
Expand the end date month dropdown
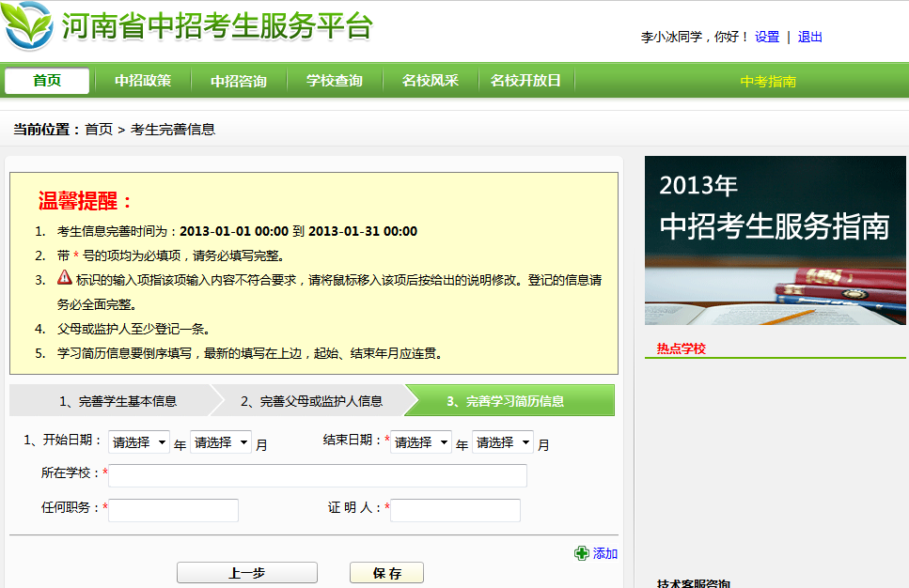click(503, 442)
